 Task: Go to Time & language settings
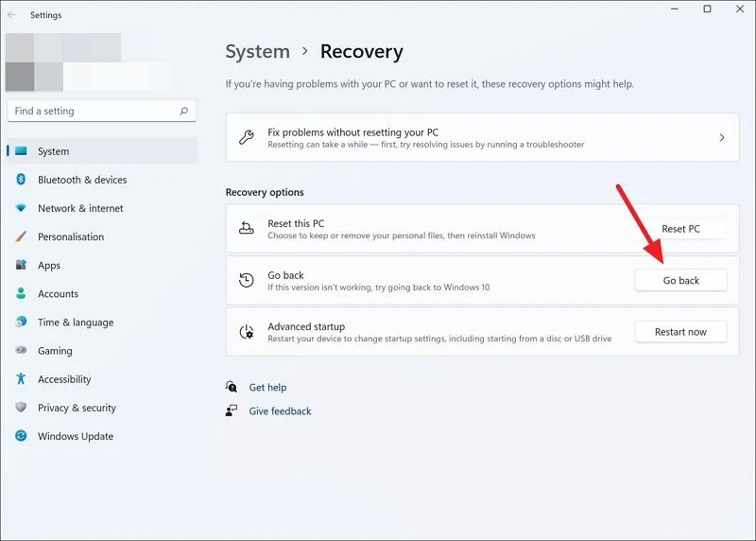coord(75,323)
